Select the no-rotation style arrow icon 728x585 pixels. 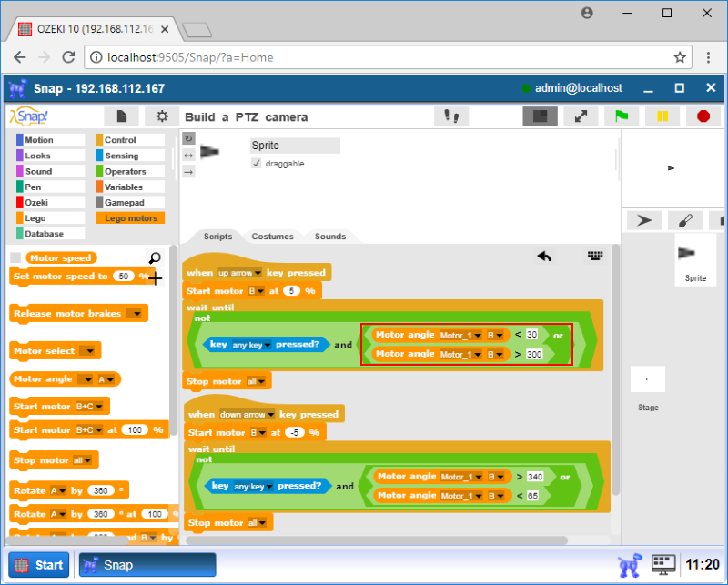188,172
